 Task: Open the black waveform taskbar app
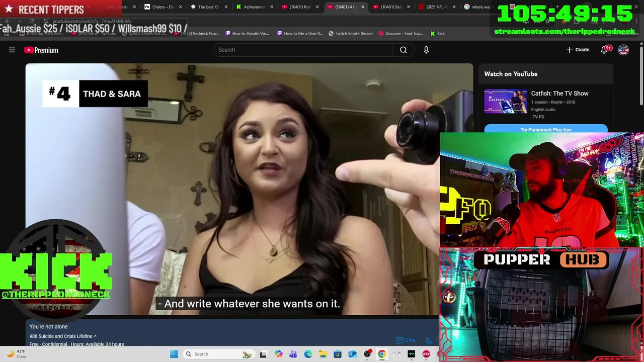tap(412, 354)
